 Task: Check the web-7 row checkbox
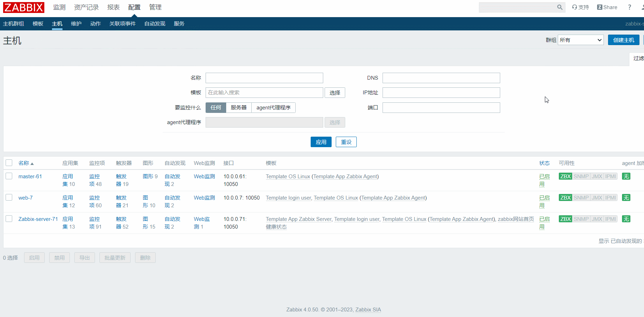click(x=9, y=197)
